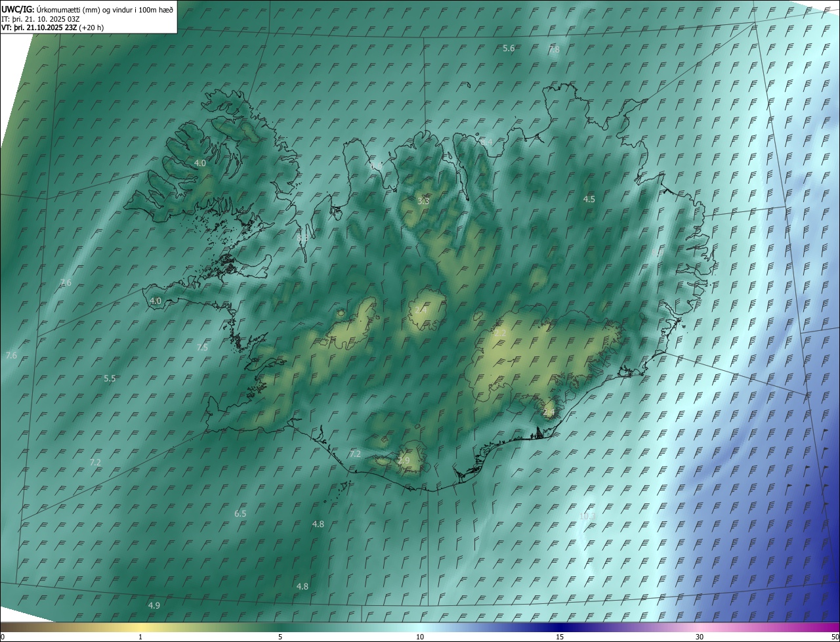Click the '30' tick on the colour scale
Image resolution: width=840 pixels, height=642 pixels.
click(700, 637)
